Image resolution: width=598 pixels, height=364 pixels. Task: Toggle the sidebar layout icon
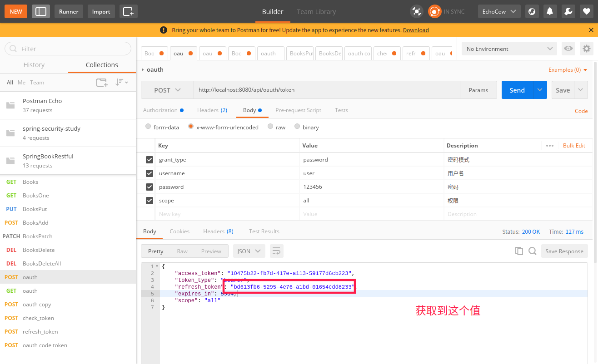[41, 11]
